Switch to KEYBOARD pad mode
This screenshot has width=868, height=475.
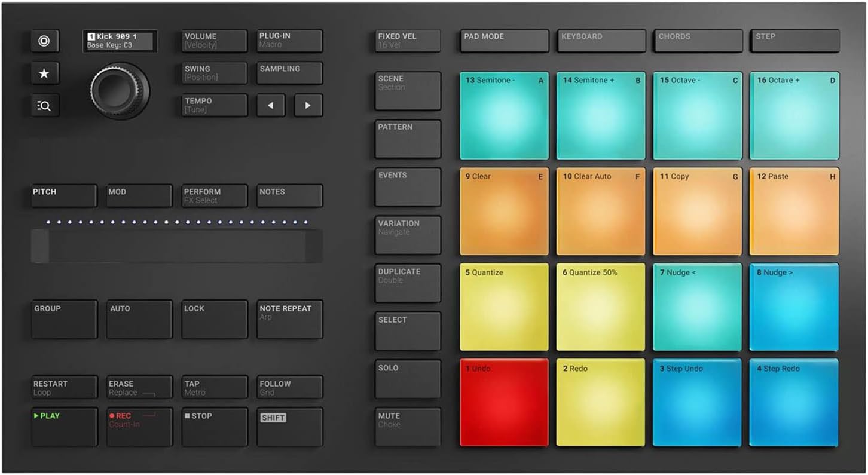coord(600,41)
